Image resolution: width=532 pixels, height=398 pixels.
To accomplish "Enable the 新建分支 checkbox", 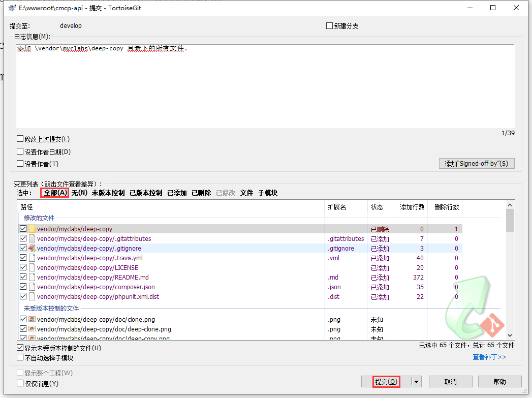I will pos(330,26).
